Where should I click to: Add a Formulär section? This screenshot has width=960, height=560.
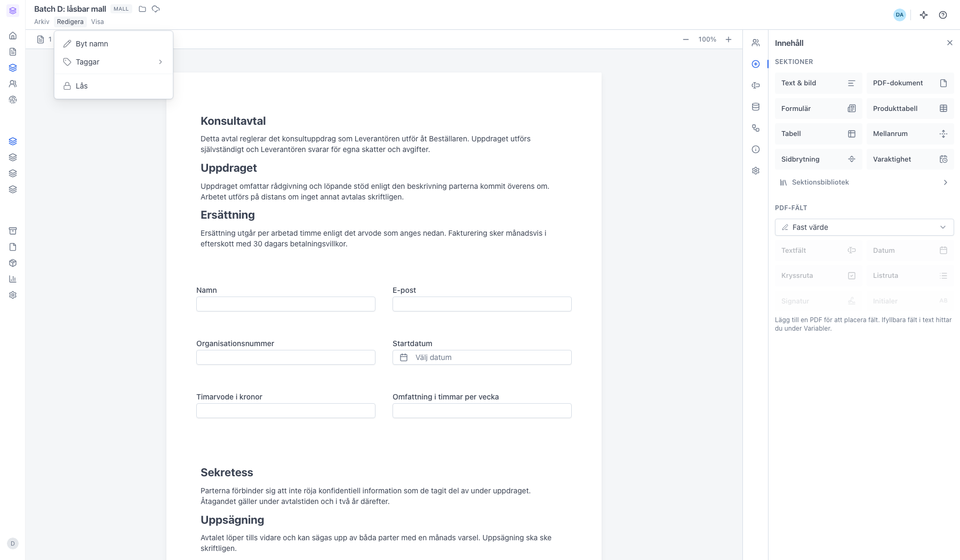tap(818, 108)
